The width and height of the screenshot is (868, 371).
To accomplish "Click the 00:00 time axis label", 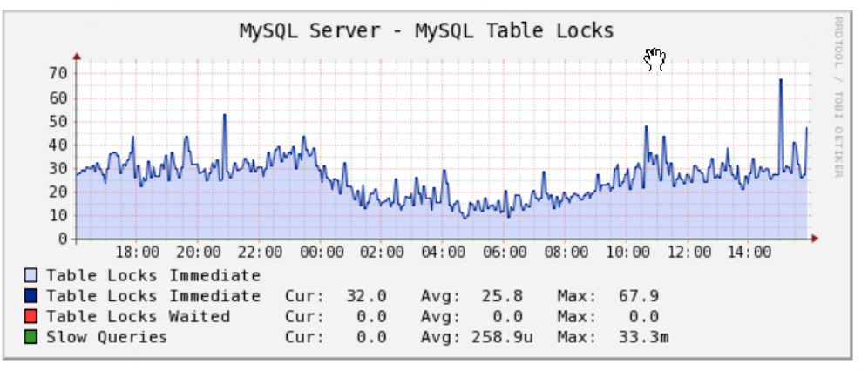I will 322,253.
